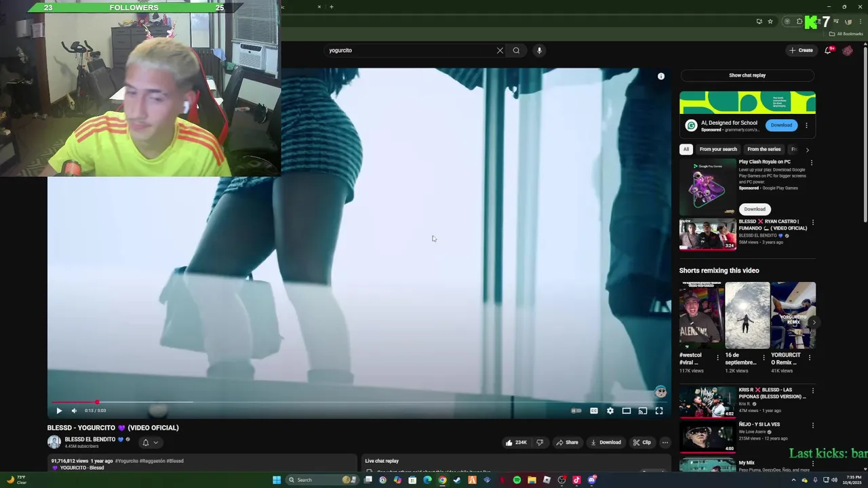Expand subscription notification dropdown chevron
Viewport: 868px width, 488px height.
[x=155, y=443]
